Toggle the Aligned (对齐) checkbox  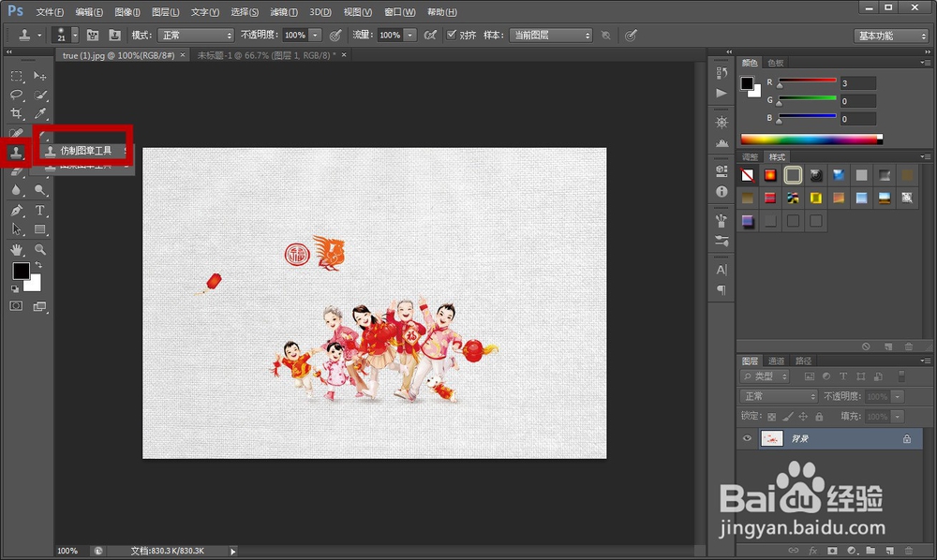452,35
